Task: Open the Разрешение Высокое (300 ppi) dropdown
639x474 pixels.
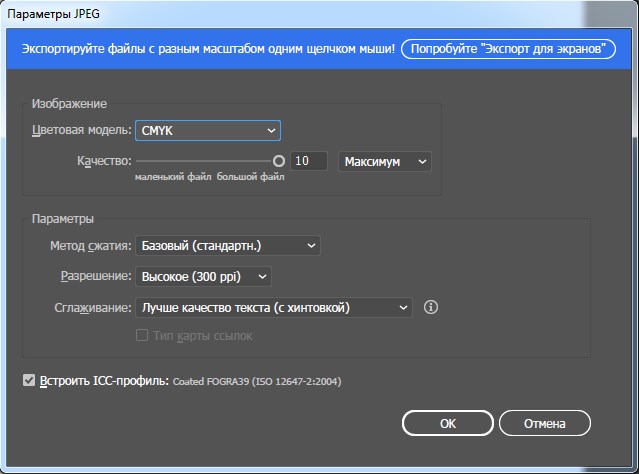Action: (x=203, y=277)
